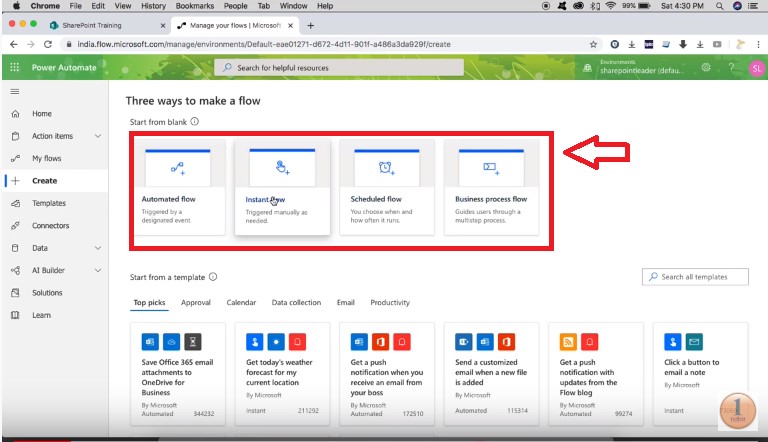
Task: Open the settings gear icon
Action: point(706,67)
